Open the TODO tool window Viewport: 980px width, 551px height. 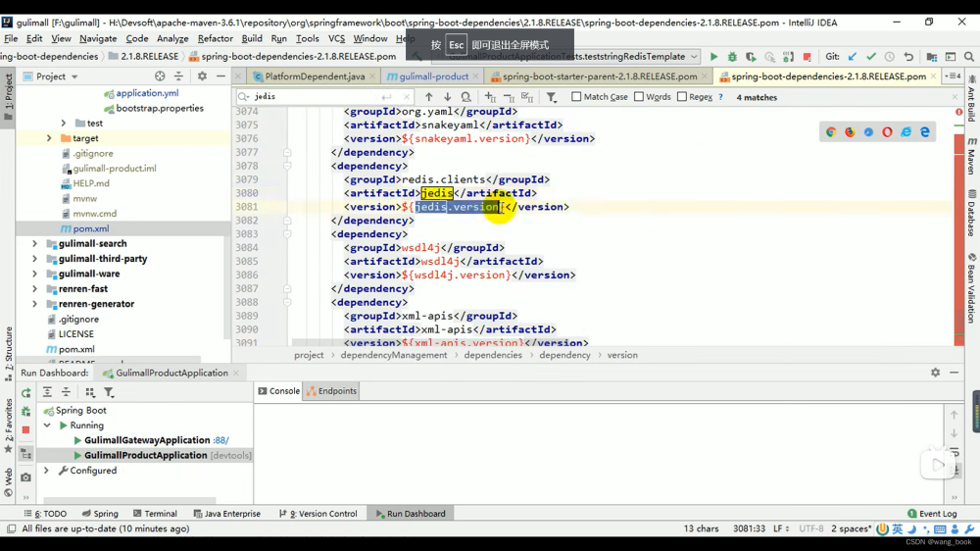45,514
